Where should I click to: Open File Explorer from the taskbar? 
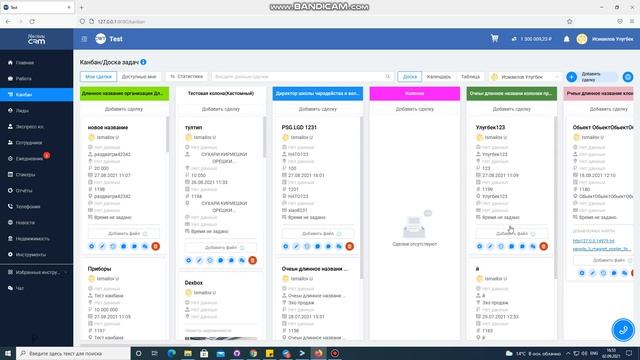click(x=188, y=353)
